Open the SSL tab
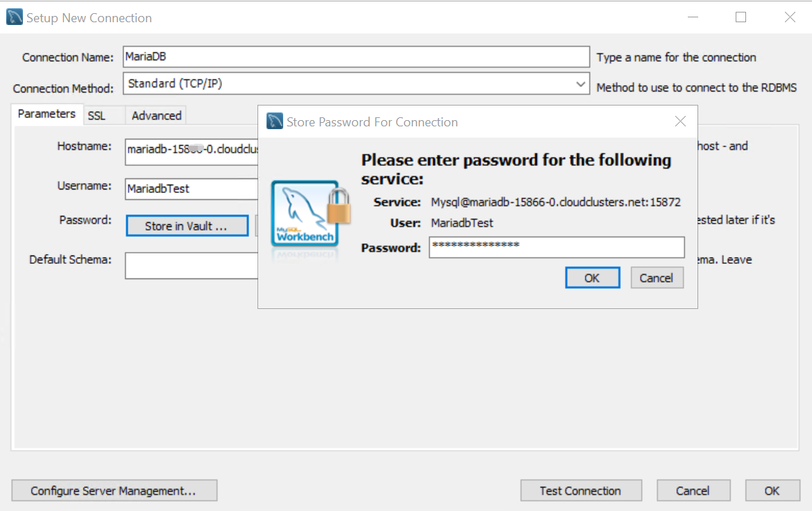This screenshot has width=812, height=511. [96, 116]
